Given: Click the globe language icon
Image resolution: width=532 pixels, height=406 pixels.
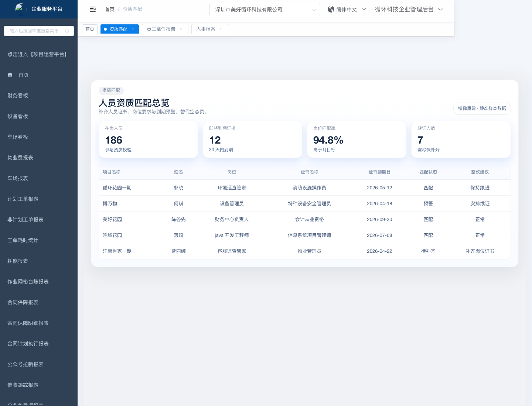Looking at the screenshot, I should coord(331,9).
